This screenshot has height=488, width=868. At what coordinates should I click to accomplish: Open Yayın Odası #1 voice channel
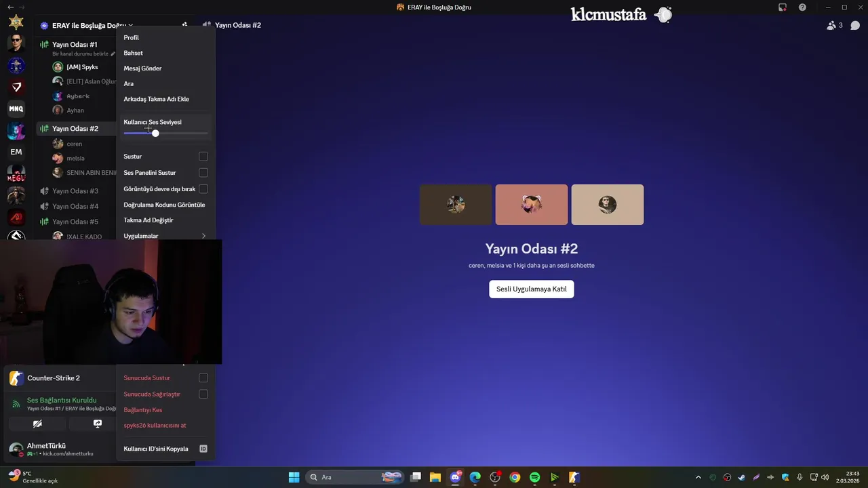tap(76, 45)
